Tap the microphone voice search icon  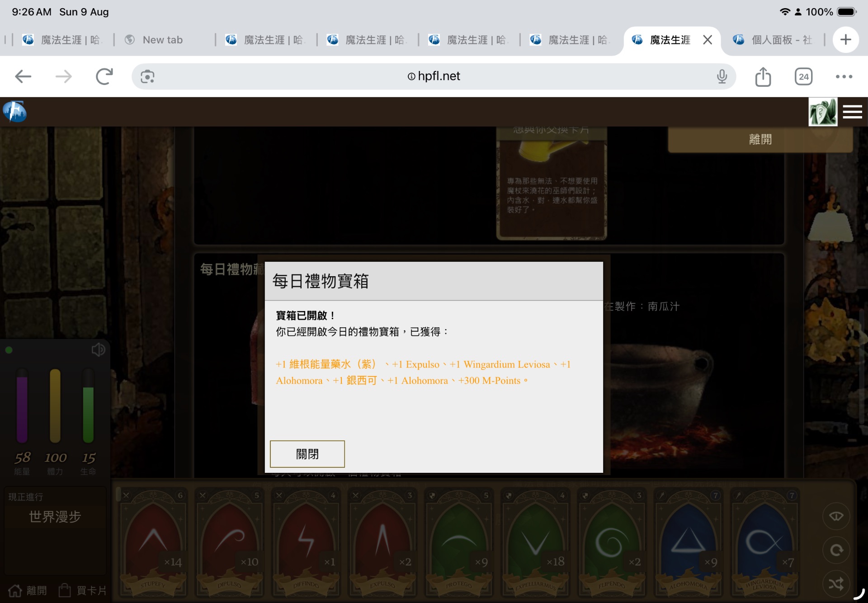tap(722, 76)
